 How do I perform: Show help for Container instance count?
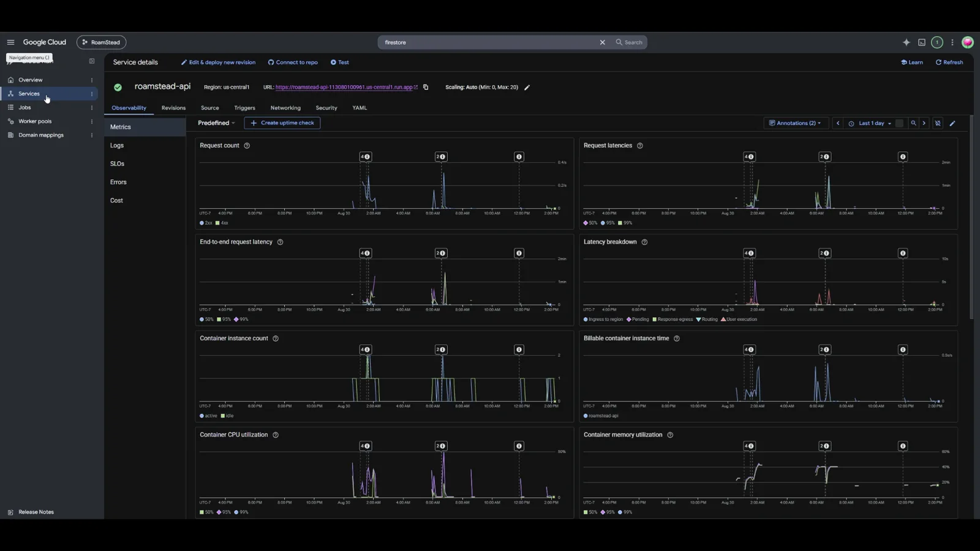[x=276, y=339]
